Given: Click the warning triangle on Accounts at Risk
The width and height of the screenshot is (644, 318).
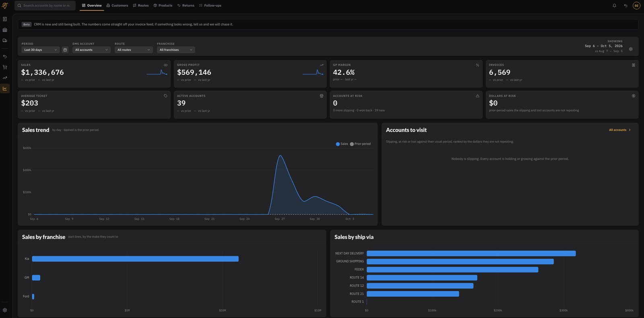Looking at the screenshot, I should (477, 96).
